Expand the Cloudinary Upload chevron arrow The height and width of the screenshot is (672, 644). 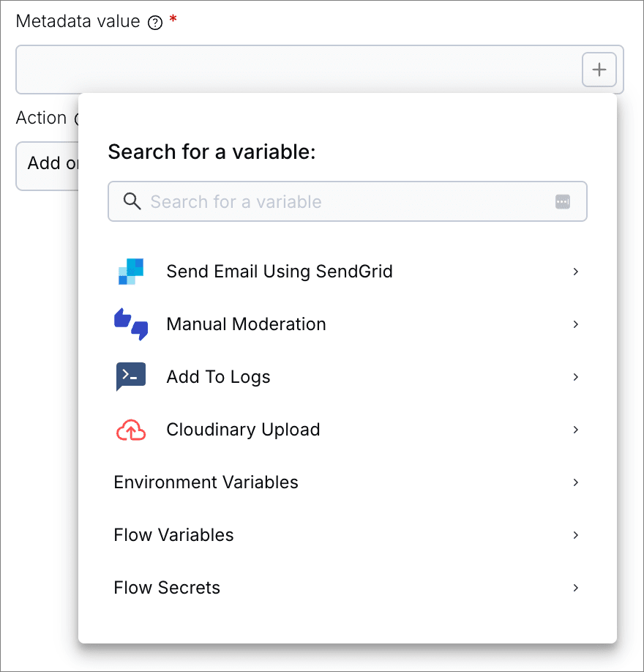(x=576, y=430)
